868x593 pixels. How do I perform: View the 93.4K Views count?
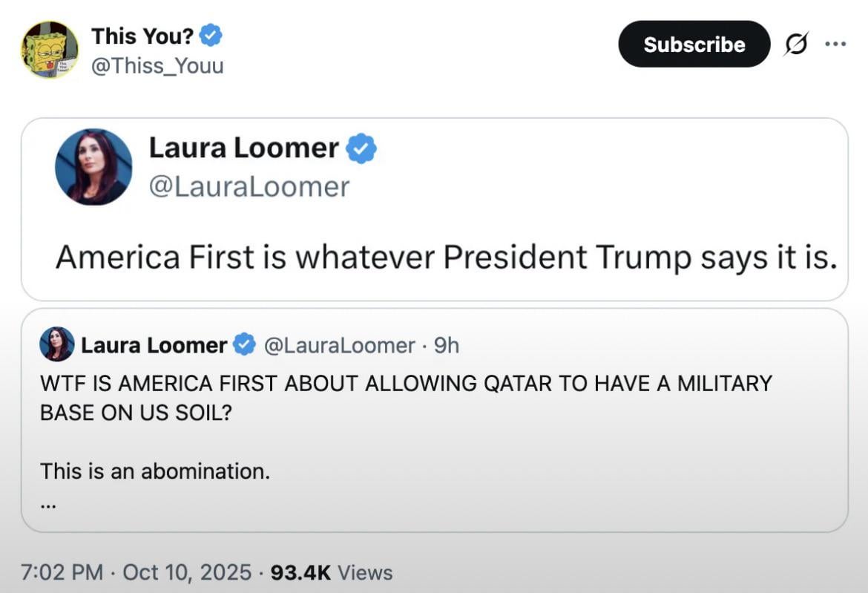point(330,572)
